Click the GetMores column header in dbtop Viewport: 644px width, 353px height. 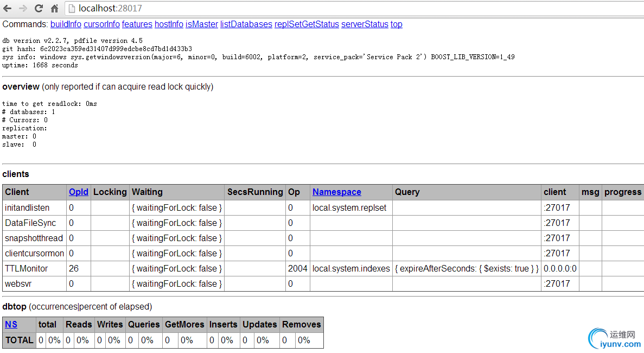[x=185, y=325]
